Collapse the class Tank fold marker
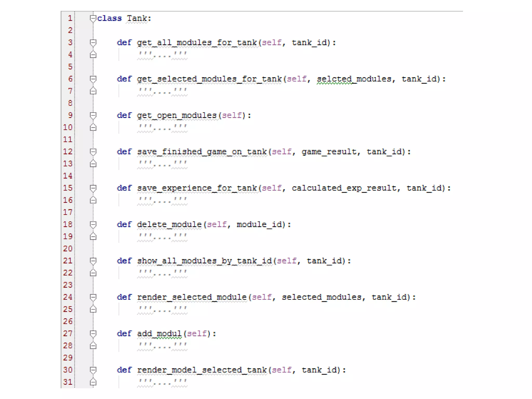This screenshot has width=532, height=399. (x=93, y=18)
